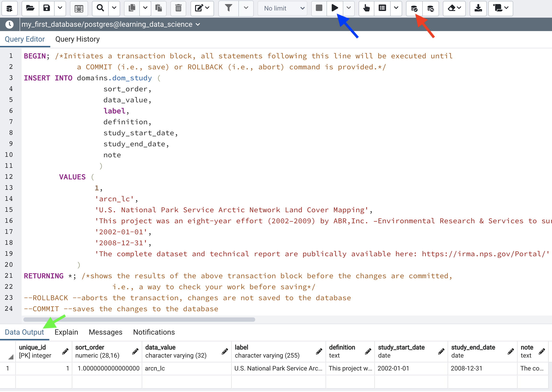Image resolution: width=552 pixels, height=392 pixels.
Task: Click the Commit transaction icon
Action: coord(414,8)
